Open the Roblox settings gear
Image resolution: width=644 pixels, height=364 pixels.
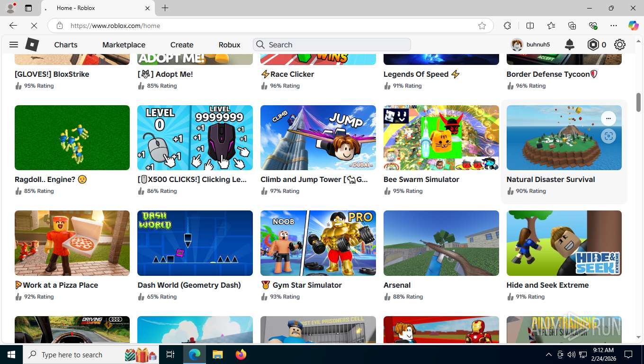pos(620,45)
